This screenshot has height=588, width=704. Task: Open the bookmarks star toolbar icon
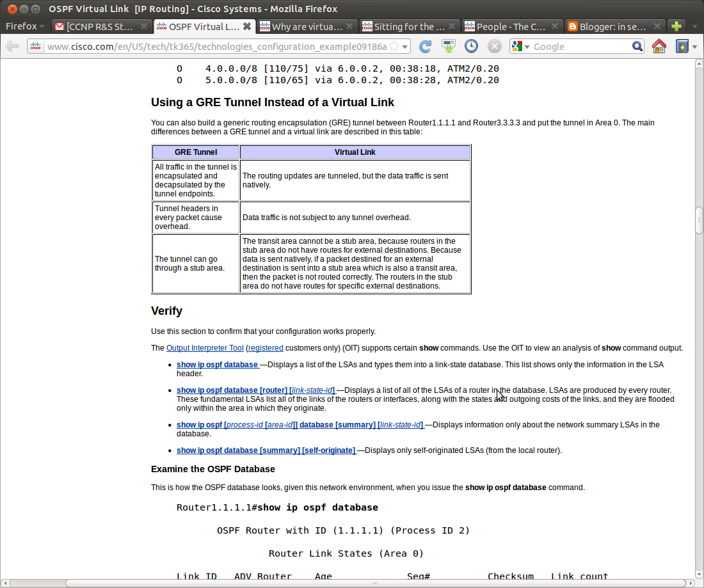tap(682, 46)
